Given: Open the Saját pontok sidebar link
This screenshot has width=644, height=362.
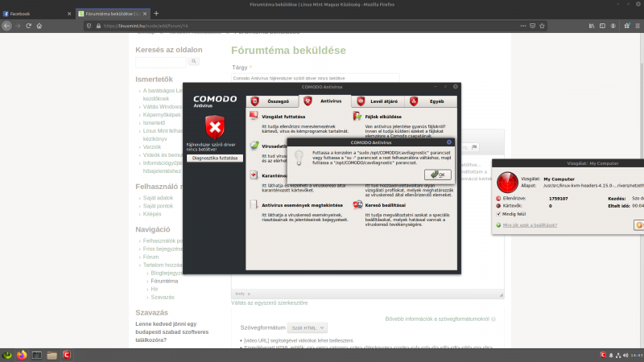Looking at the screenshot, I should coord(158,206).
